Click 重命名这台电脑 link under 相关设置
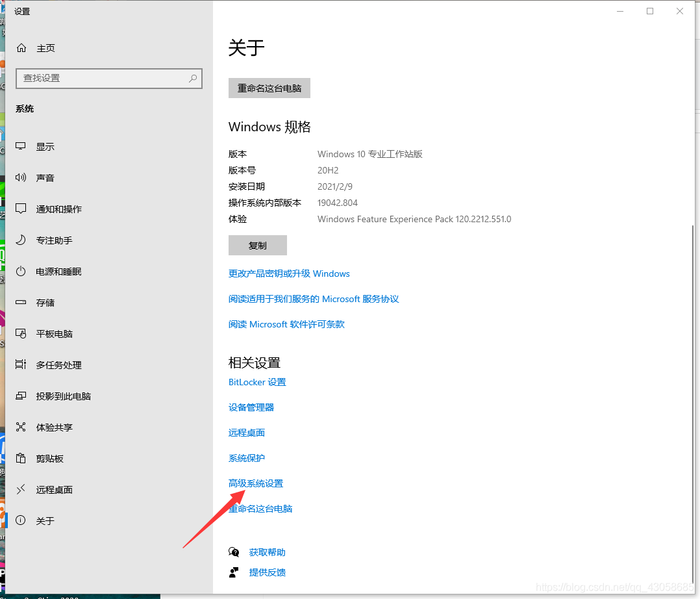Screen dimensions: 700x599 [260, 509]
